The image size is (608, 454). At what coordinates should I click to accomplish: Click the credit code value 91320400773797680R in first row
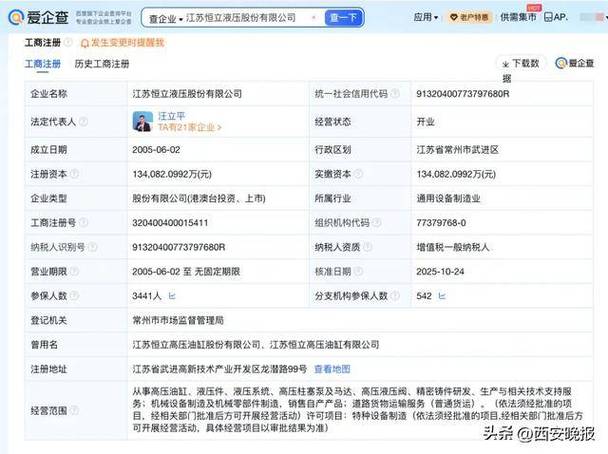coord(463,94)
